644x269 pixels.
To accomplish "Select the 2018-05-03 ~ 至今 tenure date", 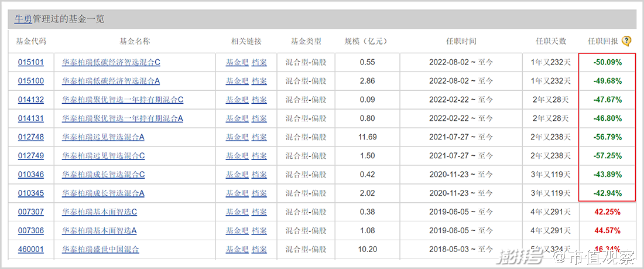I will tap(461, 249).
